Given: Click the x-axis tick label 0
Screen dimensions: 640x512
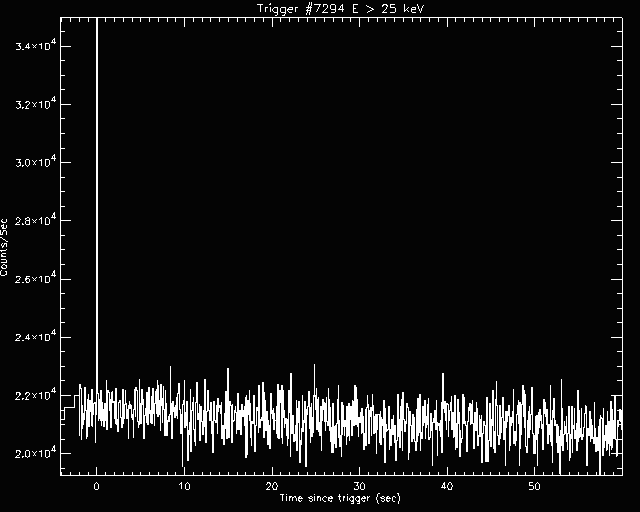Looking at the screenshot, I should pos(96,486).
